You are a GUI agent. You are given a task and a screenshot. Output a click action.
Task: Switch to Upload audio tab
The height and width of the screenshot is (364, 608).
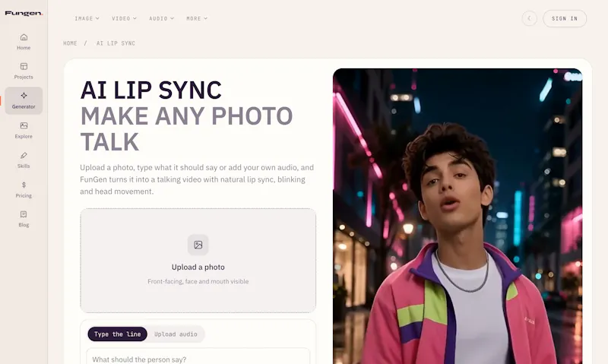(176, 334)
